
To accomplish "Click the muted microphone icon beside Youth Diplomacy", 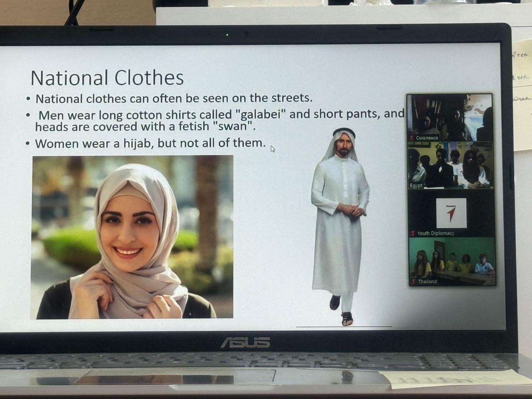I will (413, 233).
